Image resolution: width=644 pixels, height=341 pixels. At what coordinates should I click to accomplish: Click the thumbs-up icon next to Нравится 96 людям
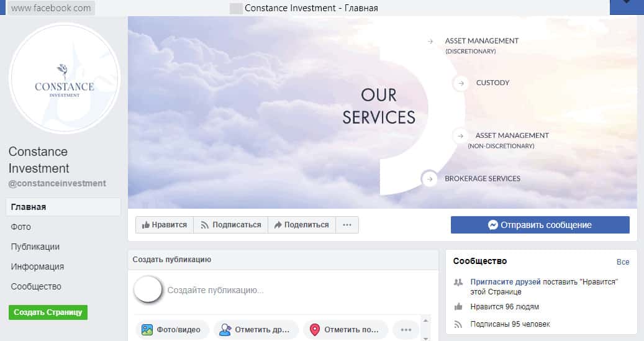coord(458,306)
